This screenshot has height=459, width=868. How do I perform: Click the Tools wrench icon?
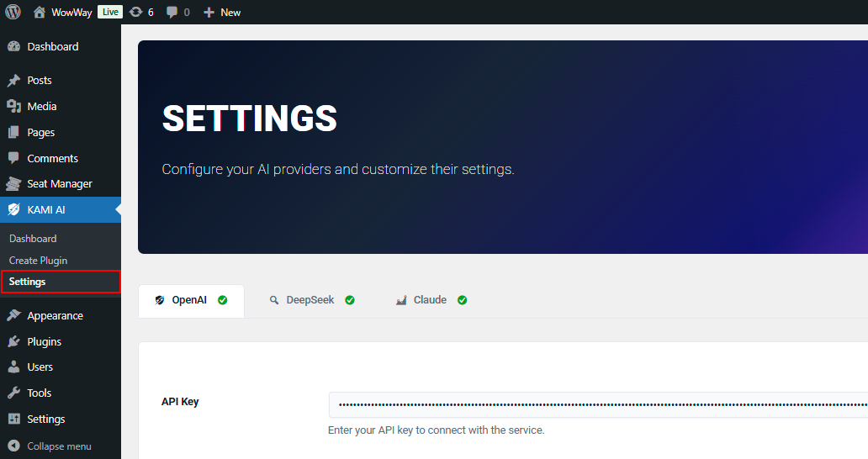tap(13, 393)
